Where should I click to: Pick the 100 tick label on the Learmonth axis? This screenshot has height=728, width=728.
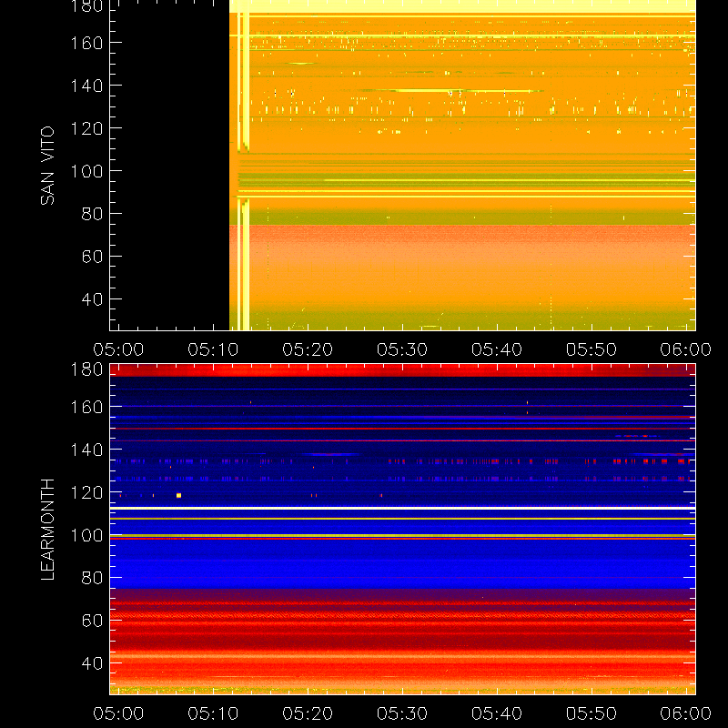coord(86,535)
